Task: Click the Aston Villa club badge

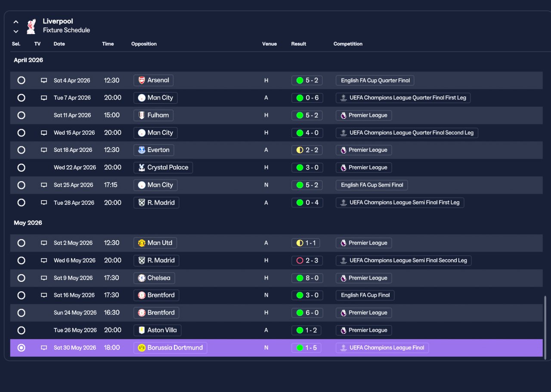Action: [x=142, y=330]
